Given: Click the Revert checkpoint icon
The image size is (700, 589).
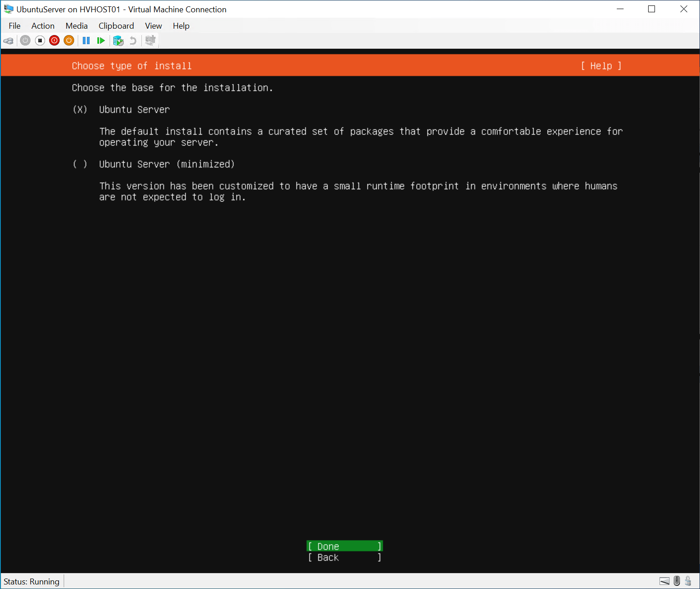Looking at the screenshot, I should click(133, 41).
